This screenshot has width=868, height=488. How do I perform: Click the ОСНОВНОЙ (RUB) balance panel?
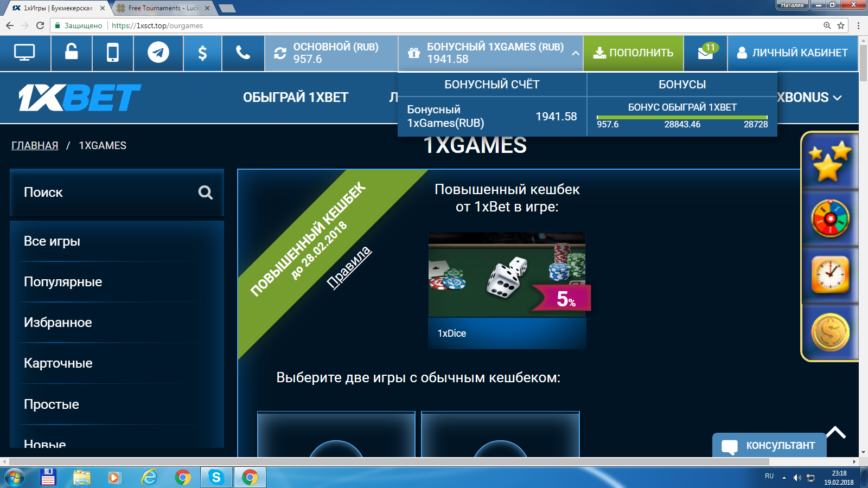coord(331,53)
